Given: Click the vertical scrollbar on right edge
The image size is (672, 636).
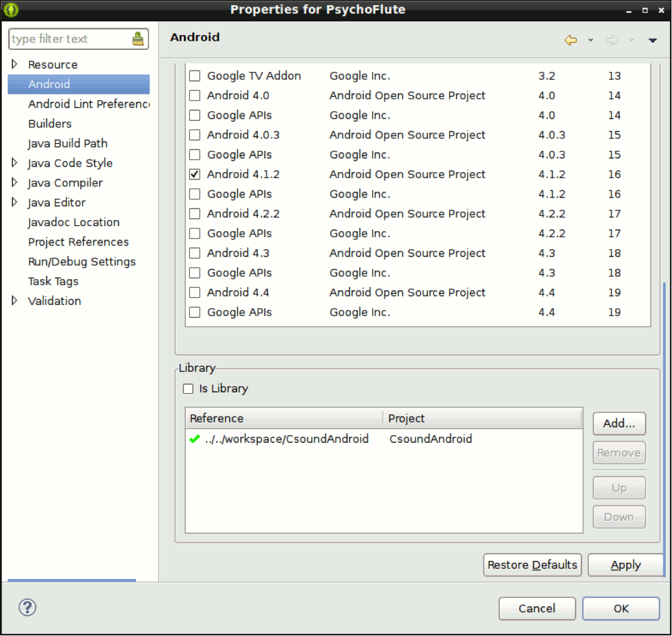Looking at the screenshot, I should click(665, 429).
